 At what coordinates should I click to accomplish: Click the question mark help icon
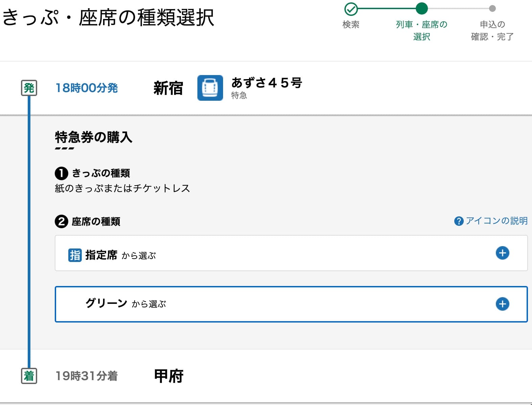coord(459,221)
